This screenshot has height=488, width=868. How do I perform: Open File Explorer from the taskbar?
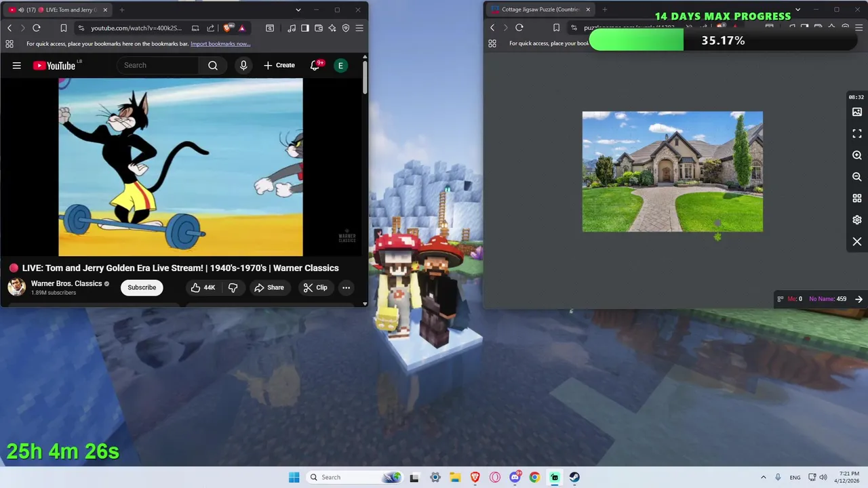(x=455, y=477)
